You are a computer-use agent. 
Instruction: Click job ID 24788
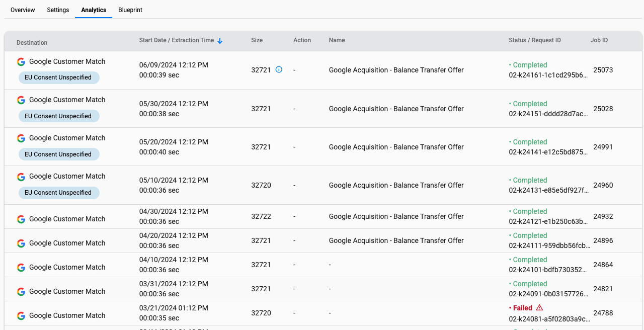click(x=603, y=313)
